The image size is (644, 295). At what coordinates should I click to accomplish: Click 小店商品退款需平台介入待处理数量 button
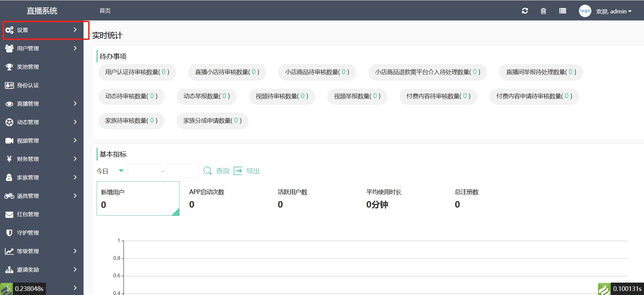click(428, 72)
